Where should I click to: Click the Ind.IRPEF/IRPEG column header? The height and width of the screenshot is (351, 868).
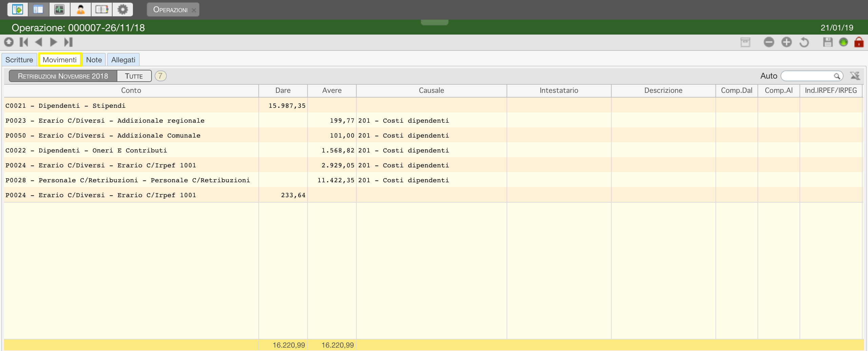[x=831, y=90]
